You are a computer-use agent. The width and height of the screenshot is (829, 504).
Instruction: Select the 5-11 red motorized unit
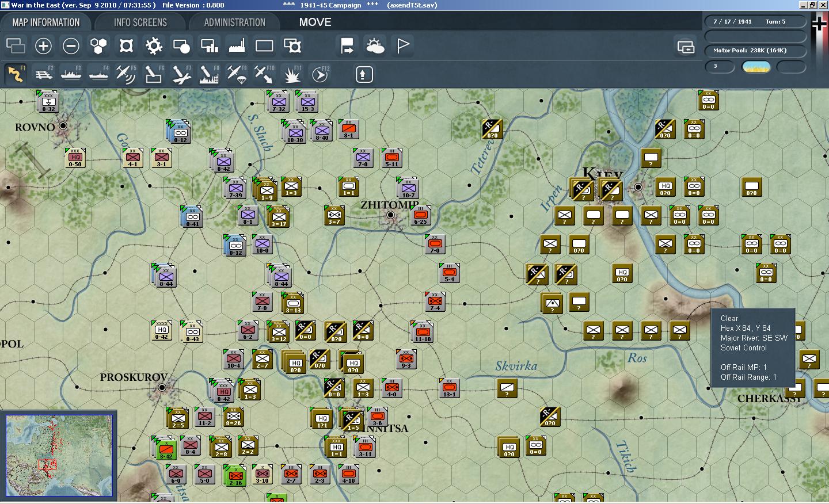(x=392, y=157)
